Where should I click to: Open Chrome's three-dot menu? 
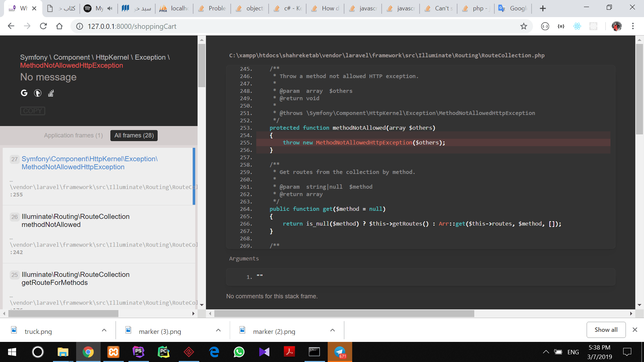[x=633, y=26]
